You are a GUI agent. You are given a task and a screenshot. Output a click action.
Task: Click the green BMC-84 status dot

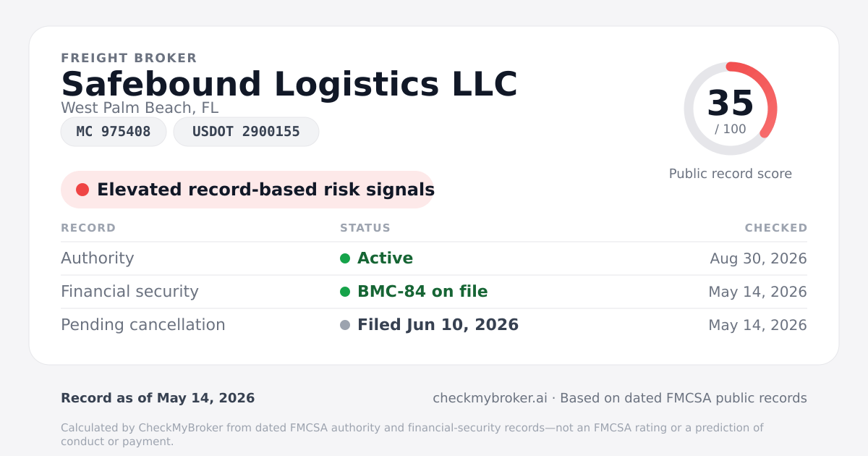[x=345, y=292]
